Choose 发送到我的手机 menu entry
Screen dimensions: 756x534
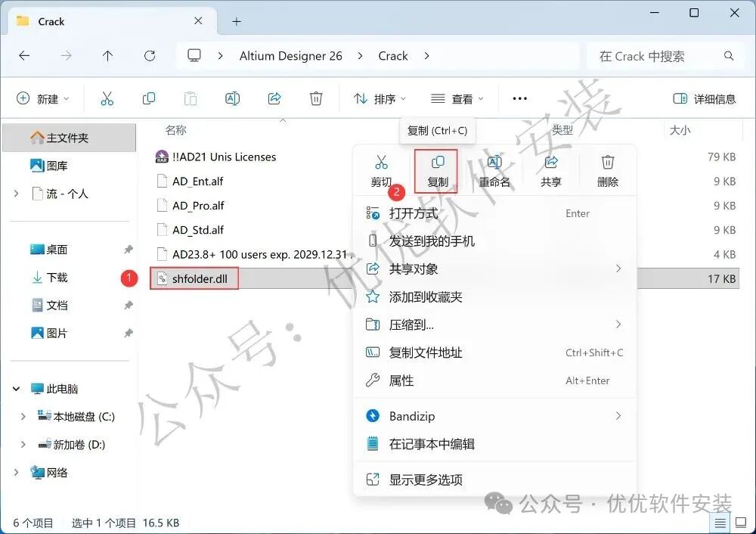[x=494, y=241]
